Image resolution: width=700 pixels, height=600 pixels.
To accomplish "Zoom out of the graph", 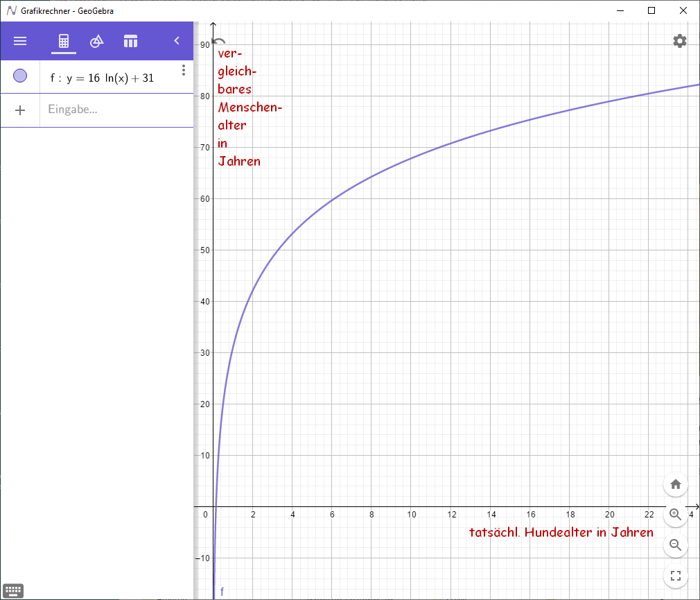I will coord(676,545).
